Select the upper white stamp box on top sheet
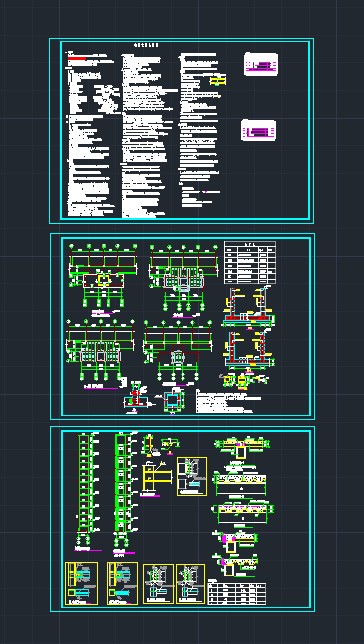This screenshot has width=364, height=644. (261, 64)
